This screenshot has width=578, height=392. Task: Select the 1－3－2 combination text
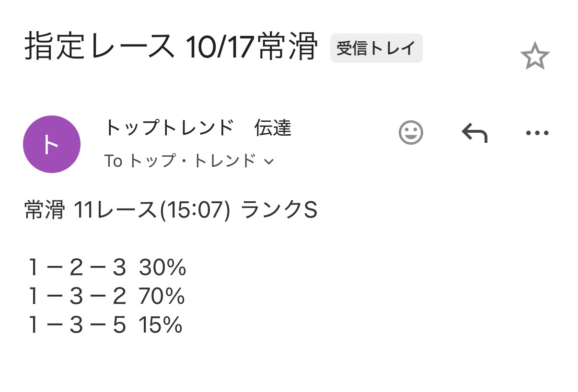pyautogui.click(x=77, y=297)
